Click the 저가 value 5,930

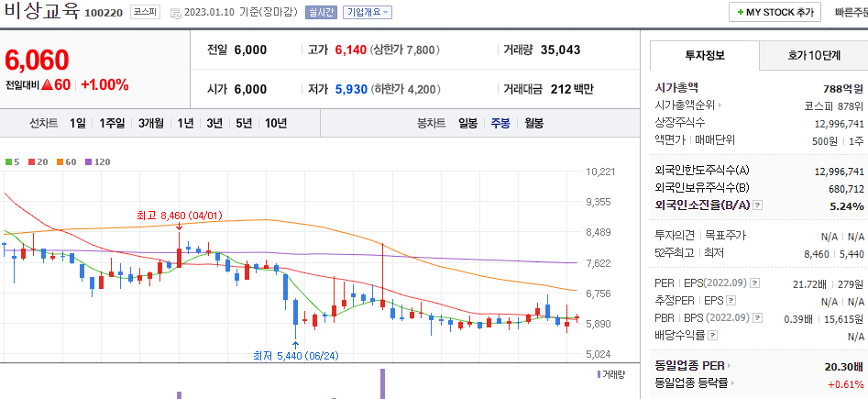coord(352,89)
